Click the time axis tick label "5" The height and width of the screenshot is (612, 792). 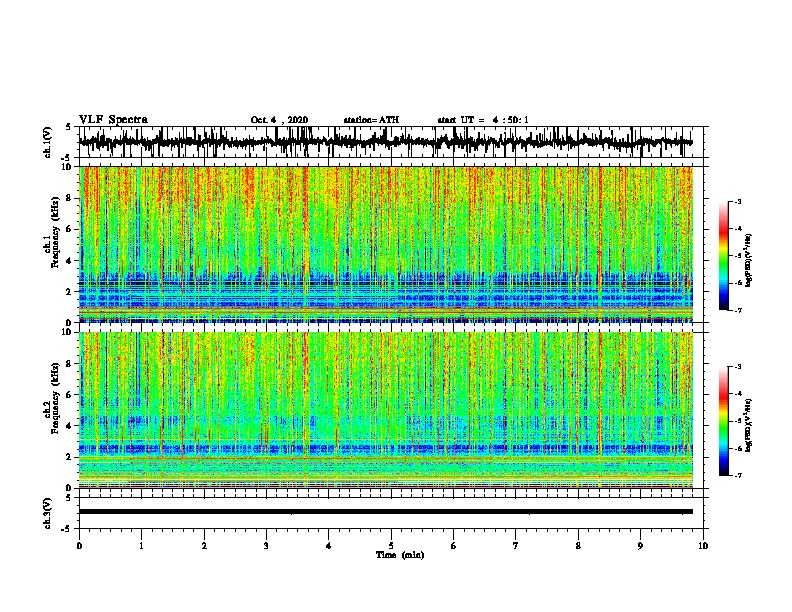391,546
